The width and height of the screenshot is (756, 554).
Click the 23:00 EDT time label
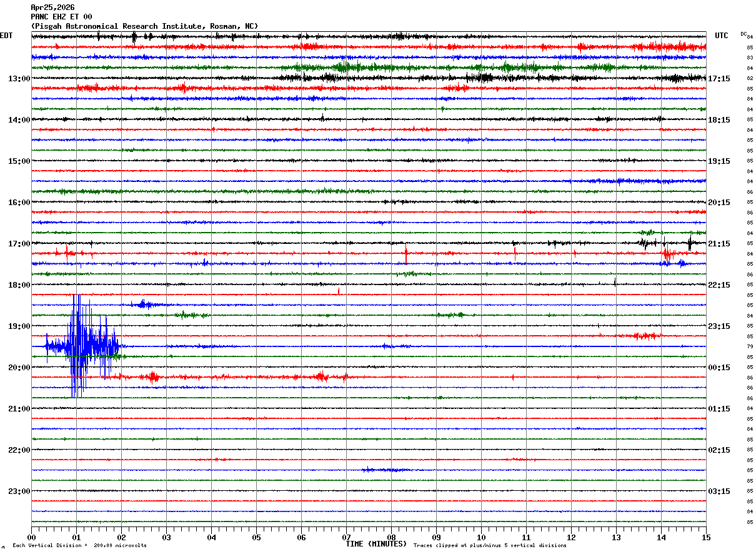pyautogui.click(x=19, y=491)
